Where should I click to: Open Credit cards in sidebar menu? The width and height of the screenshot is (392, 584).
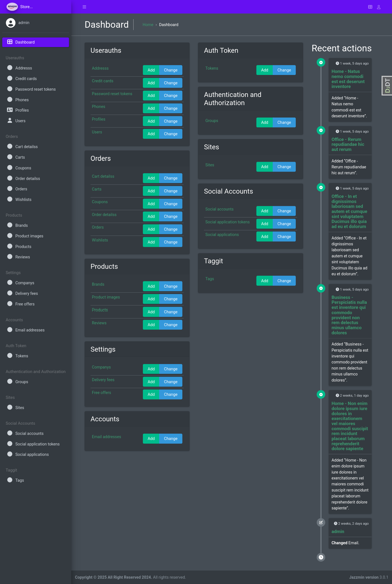pos(26,79)
